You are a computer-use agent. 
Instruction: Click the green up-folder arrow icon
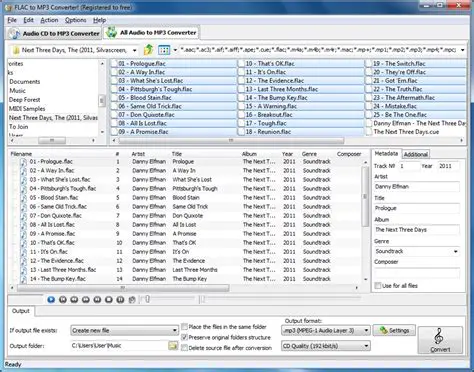(148, 50)
